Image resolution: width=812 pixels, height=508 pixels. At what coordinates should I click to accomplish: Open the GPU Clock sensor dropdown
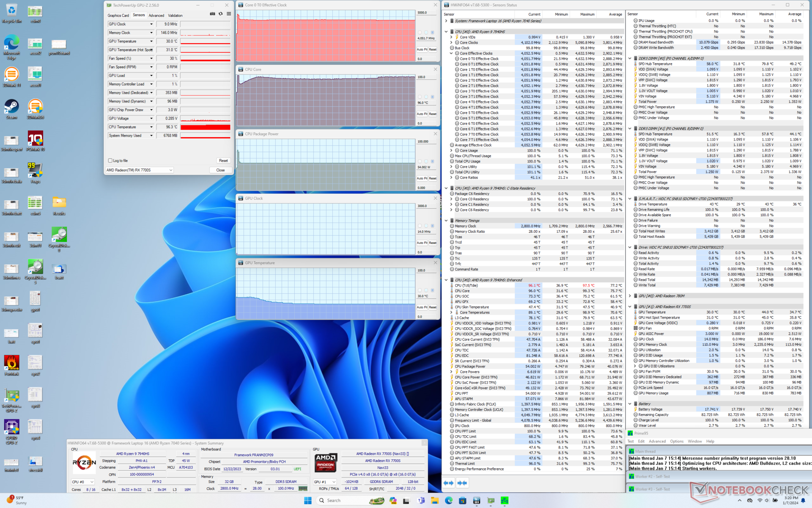coord(151,24)
